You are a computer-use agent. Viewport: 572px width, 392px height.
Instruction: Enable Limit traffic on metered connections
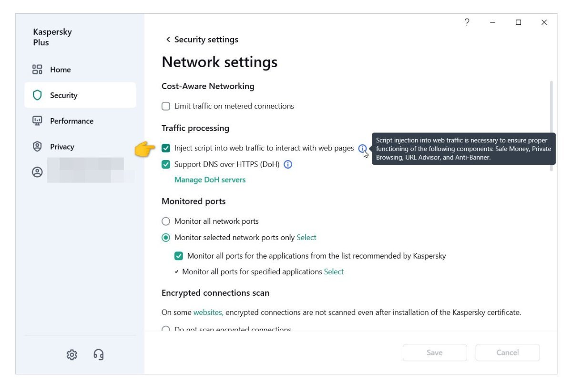tap(166, 106)
